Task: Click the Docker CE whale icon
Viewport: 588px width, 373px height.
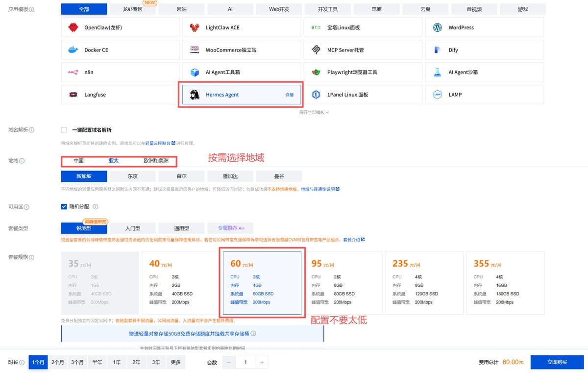Action: (x=73, y=50)
